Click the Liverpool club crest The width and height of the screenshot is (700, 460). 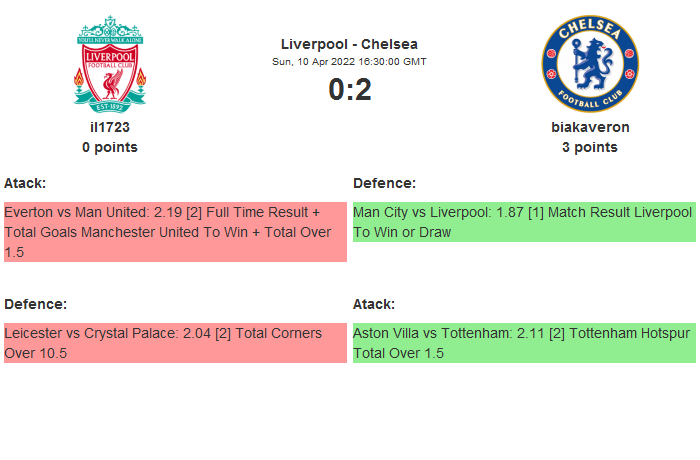[x=110, y=63]
